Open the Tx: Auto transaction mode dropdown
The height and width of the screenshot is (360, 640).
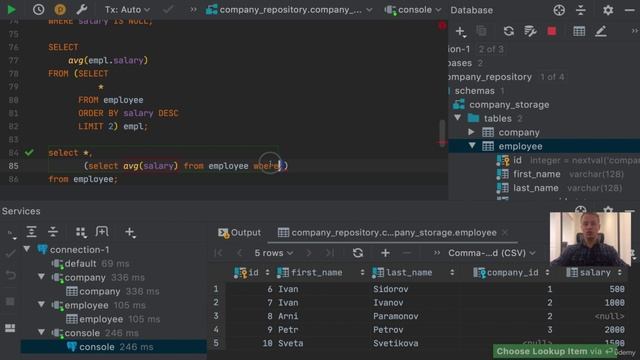pos(127,10)
